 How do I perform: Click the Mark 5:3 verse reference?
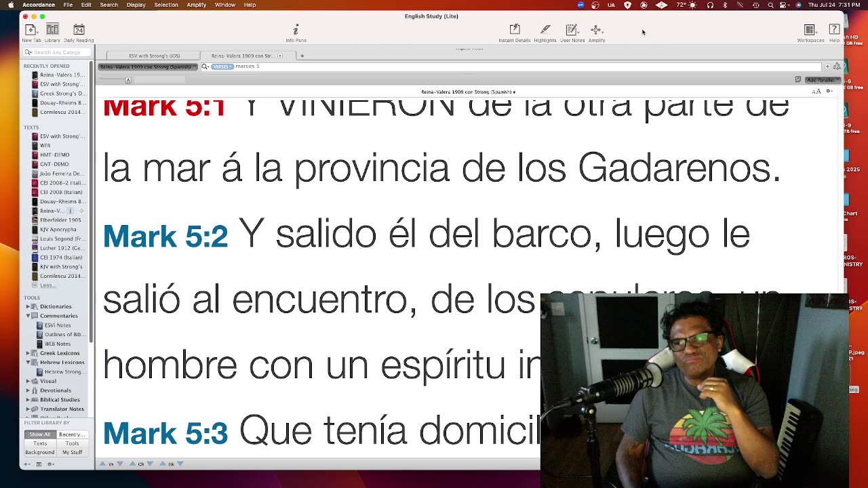click(165, 433)
